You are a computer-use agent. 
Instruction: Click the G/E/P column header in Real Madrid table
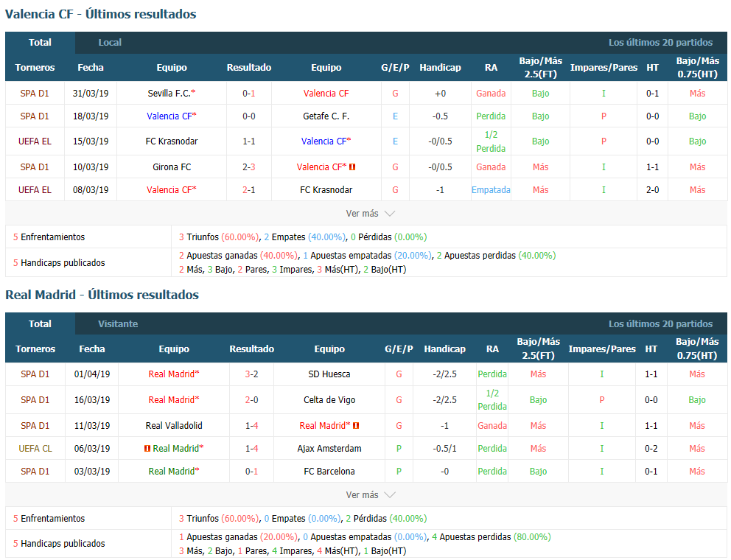point(399,349)
